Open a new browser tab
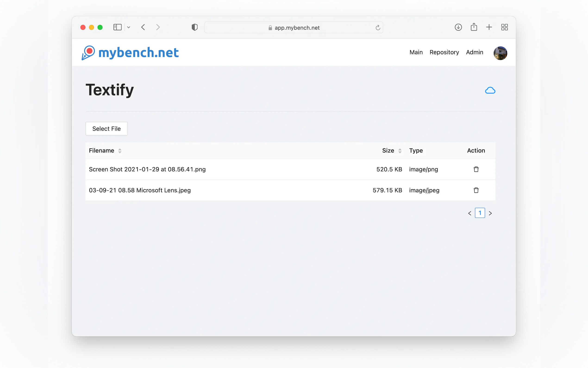 pos(489,27)
